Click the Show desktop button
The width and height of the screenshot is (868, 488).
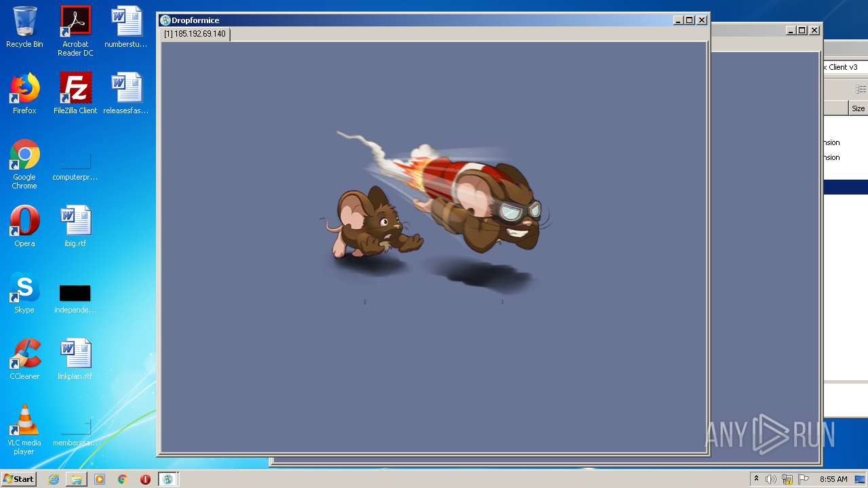point(861,479)
